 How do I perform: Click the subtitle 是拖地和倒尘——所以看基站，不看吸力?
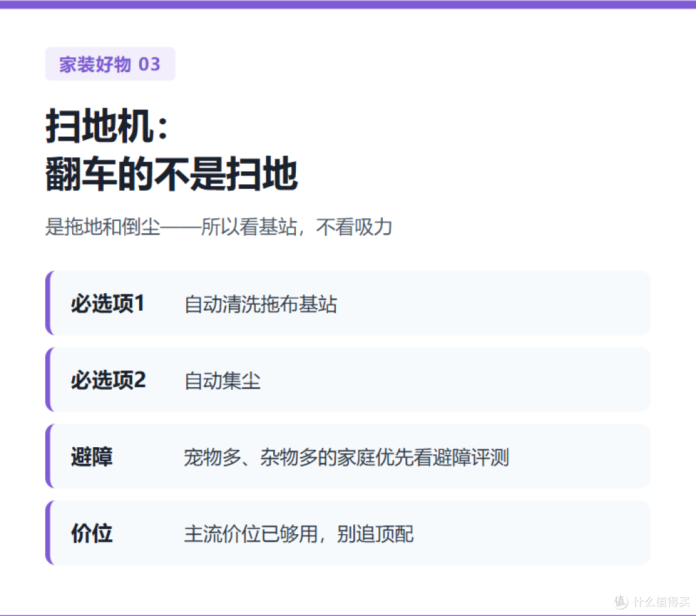tap(219, 227)
